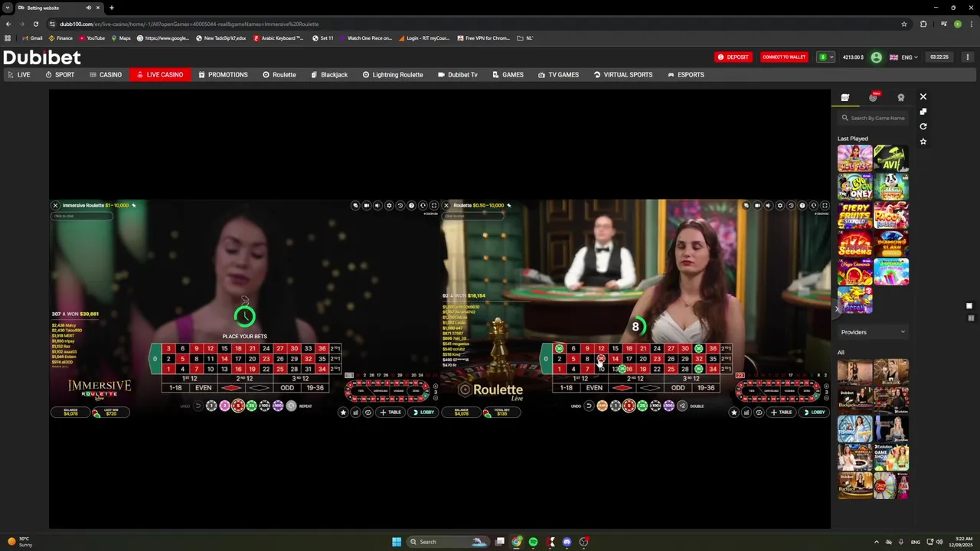
Task: Bet on EVEN in Immersive Roulette
Action: pyautogui.click(x=203, y=388)
